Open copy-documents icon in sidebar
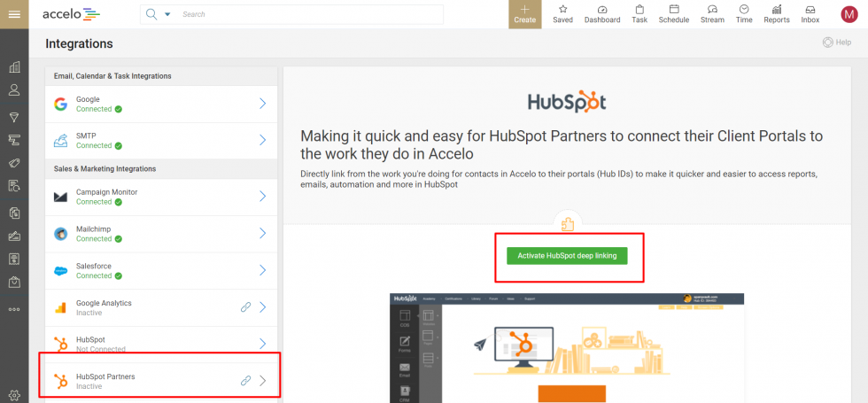This screenshot has width=868, height=403. click(14, 213)
